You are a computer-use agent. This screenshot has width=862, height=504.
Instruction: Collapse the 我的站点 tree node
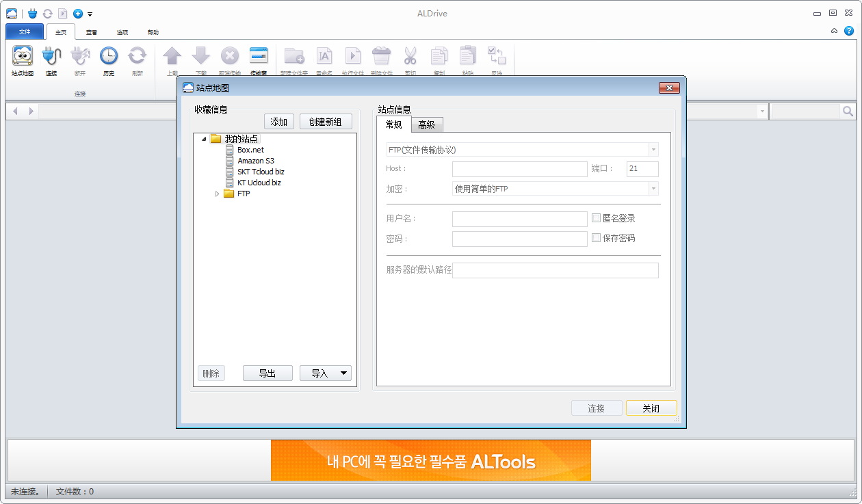coord(204,139)
